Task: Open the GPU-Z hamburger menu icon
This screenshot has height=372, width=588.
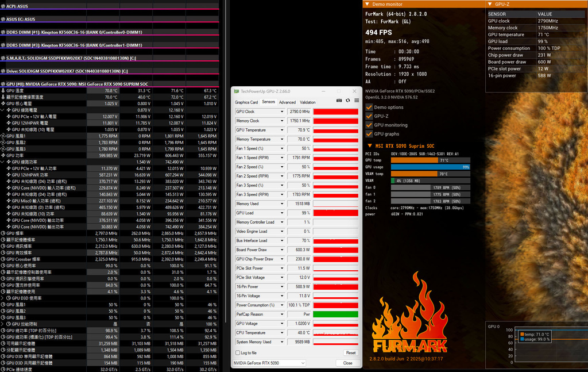Action: click(x=357, y=101)
